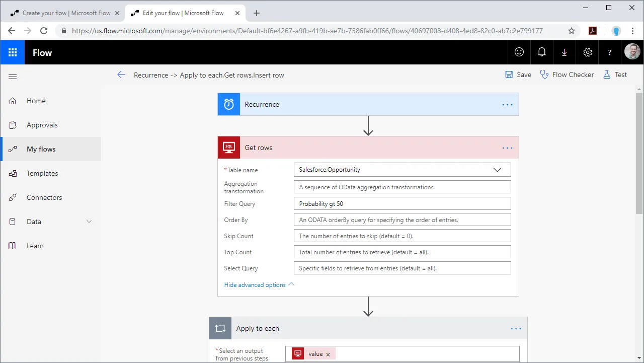
Task: Open the notifications bell
Action: [x=541, y=52]
